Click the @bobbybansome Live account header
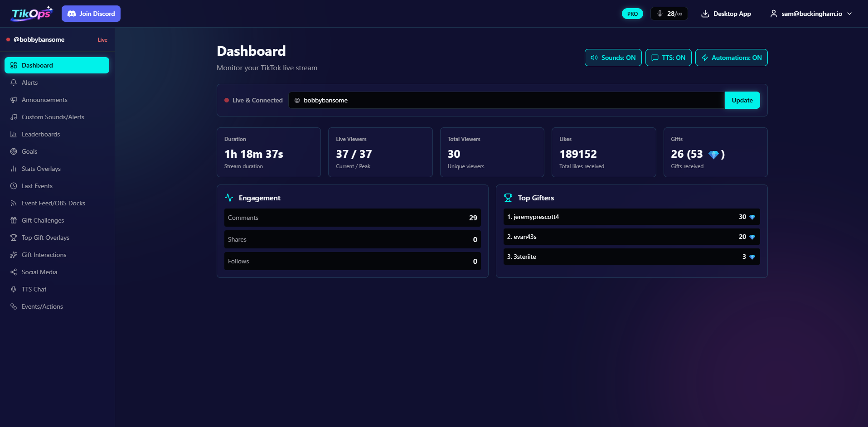 point(57,39)
